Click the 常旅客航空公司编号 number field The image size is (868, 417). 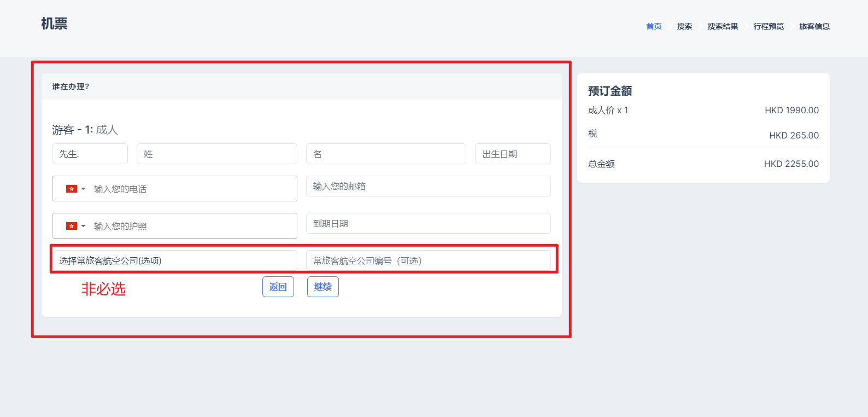(428, 260)
